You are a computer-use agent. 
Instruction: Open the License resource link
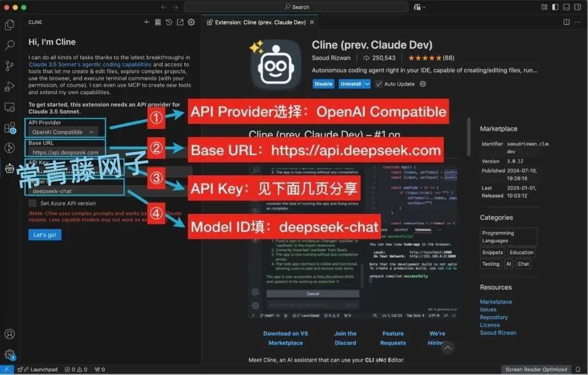(x=490, y=325)
